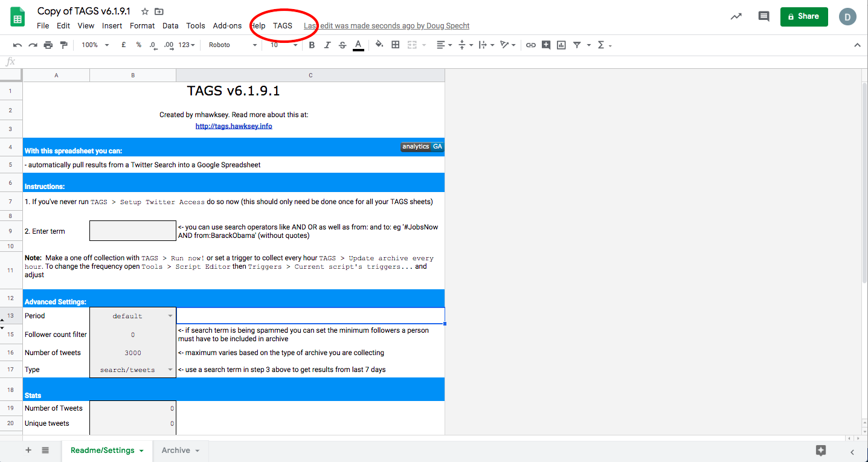This screenshot has height=462, width=868.
Task: Open the Period default dropdown
Action: pos(170,316)
